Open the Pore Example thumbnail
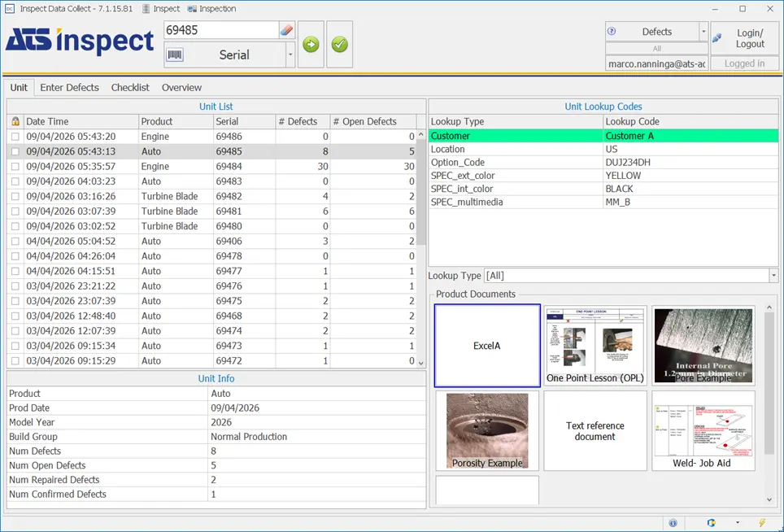Screen dimensions: 784x532 click(703, 346)
